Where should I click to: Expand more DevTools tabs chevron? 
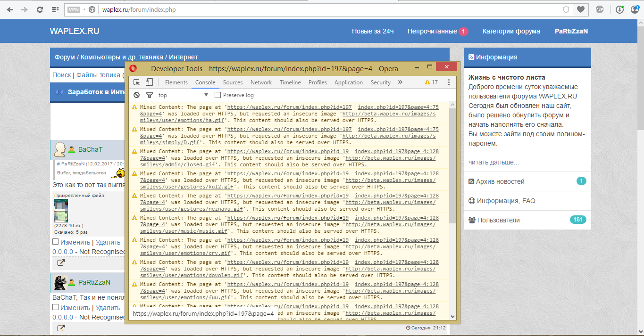400,82
